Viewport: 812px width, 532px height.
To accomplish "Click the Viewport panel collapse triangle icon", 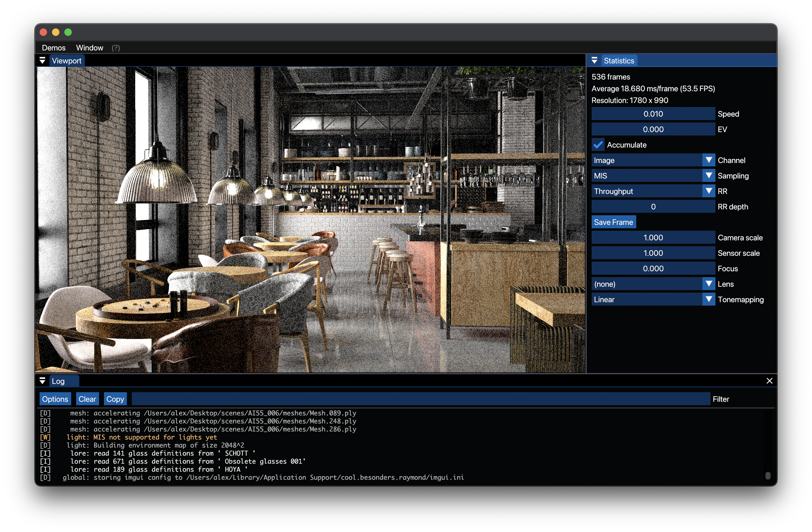I will tap(42, 61).
